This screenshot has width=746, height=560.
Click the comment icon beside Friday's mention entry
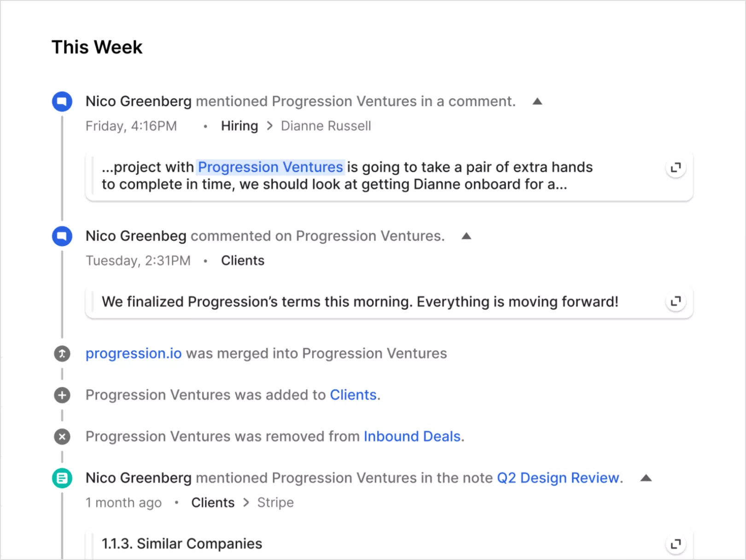coord(62,101)
